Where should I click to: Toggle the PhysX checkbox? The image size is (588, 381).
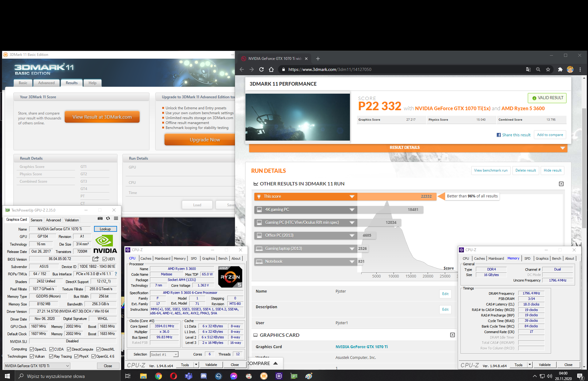(76, 356)
